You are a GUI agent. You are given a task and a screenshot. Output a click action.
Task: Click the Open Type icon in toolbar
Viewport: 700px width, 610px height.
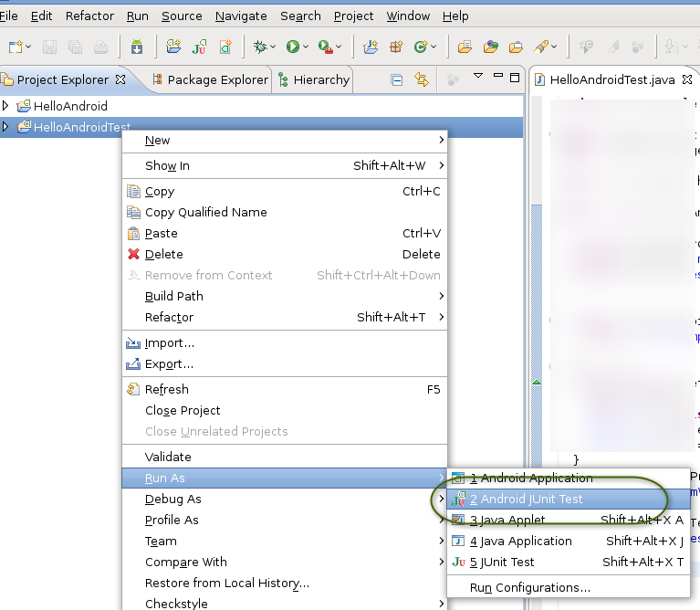465,47
